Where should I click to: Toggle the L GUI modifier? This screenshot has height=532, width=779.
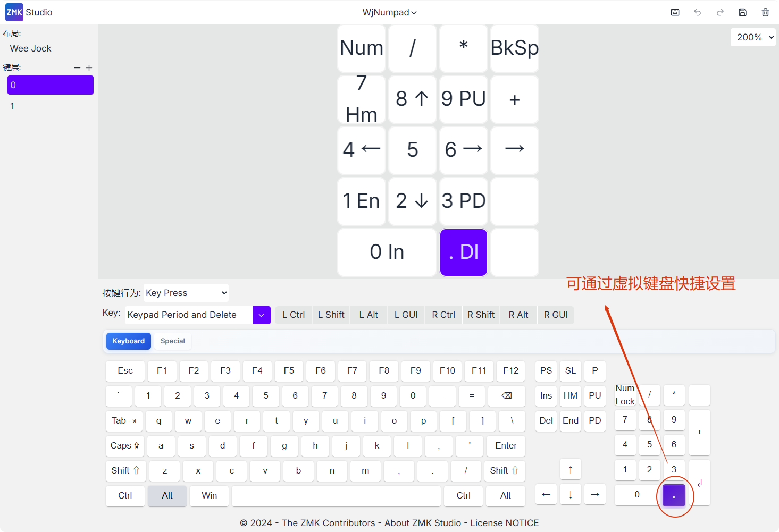click(x=406, y=315)
